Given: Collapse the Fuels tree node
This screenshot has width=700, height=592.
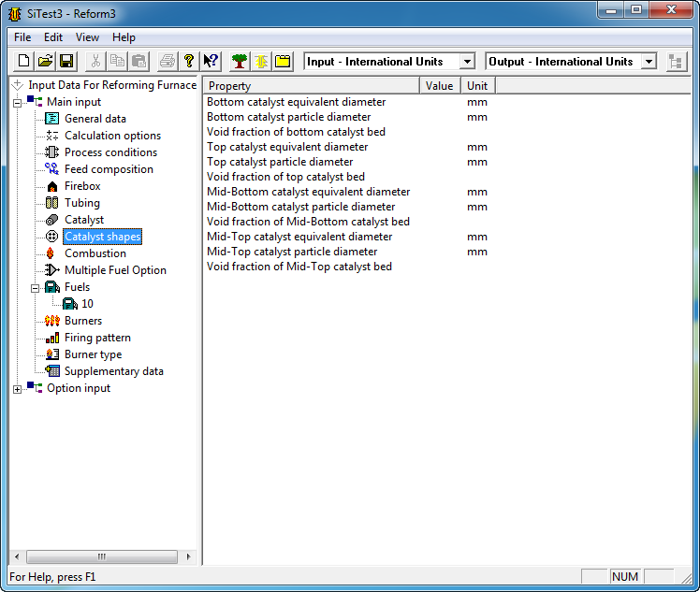Looking at the screenshot, I should (35, 289).
